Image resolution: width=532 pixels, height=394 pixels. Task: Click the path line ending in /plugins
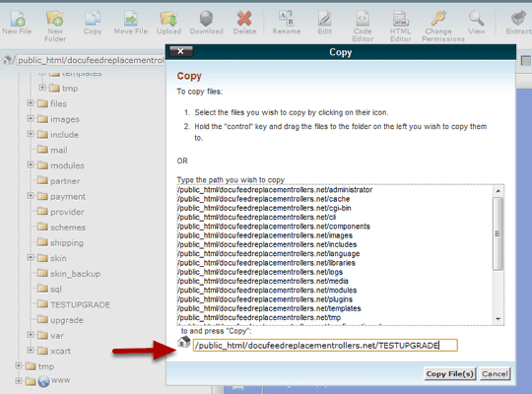coord(265,299)
